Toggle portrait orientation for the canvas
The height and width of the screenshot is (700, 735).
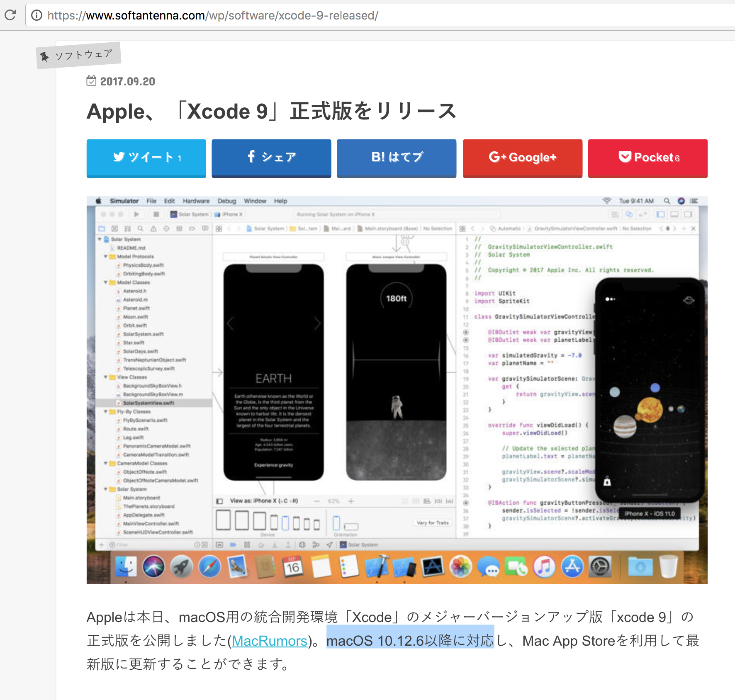(x=336, y=523)
